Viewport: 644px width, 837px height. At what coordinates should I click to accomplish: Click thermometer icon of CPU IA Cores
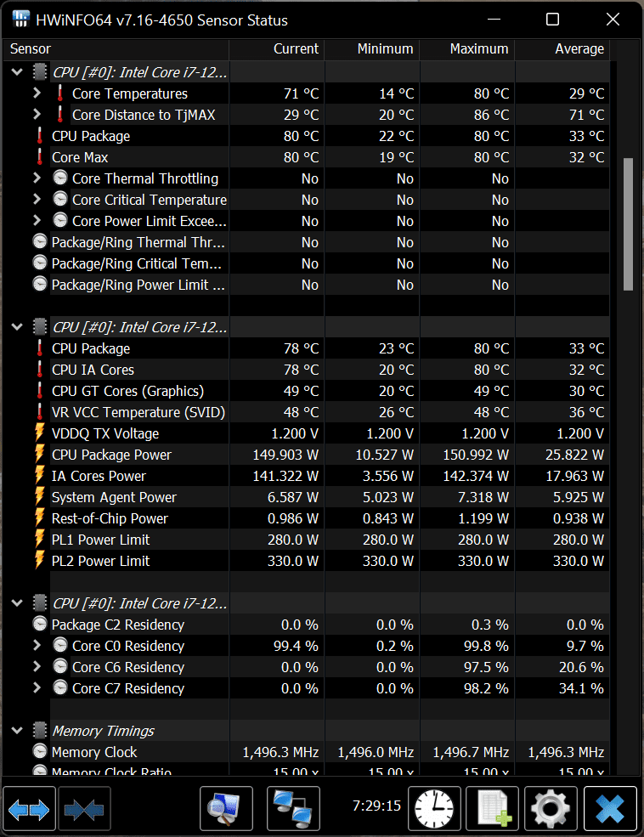pyautogui.click(x=39, y=370)
